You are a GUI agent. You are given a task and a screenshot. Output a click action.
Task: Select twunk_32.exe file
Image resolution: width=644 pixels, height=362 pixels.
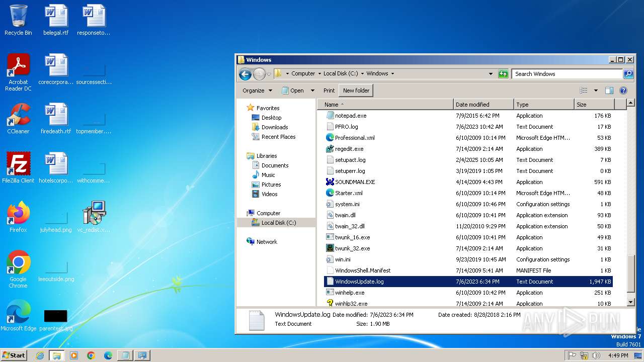tap(468, 248)
